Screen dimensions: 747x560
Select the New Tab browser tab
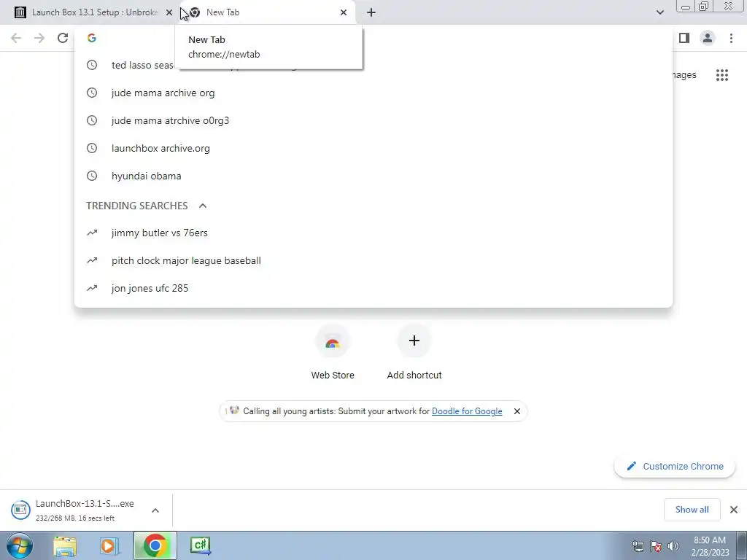[267, 12]
